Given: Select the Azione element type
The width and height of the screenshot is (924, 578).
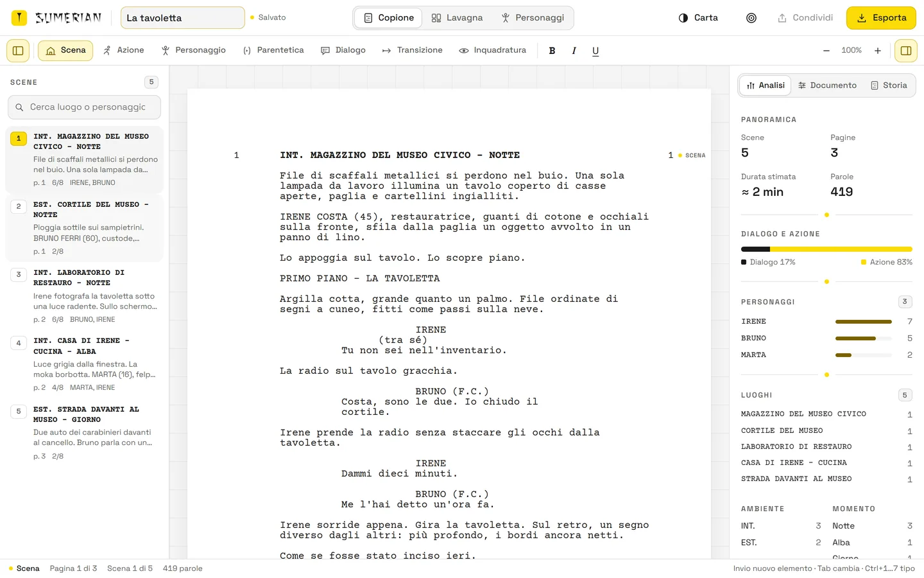Looking at the screenshot, I should tap(124, 50).
